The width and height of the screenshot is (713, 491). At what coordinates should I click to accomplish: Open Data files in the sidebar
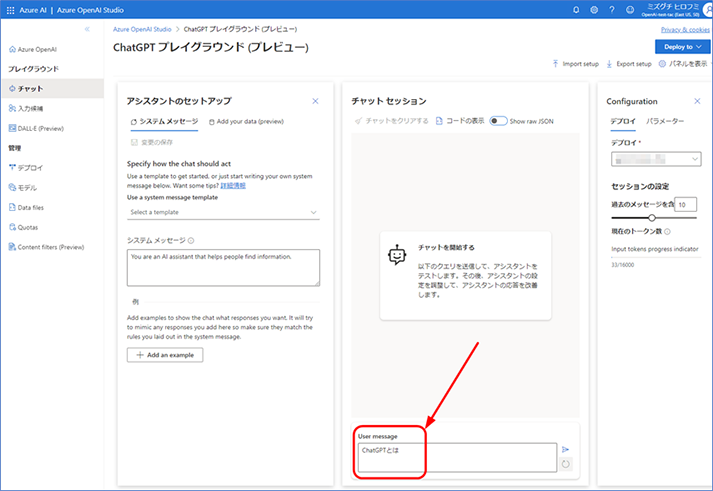click(26, 207)
